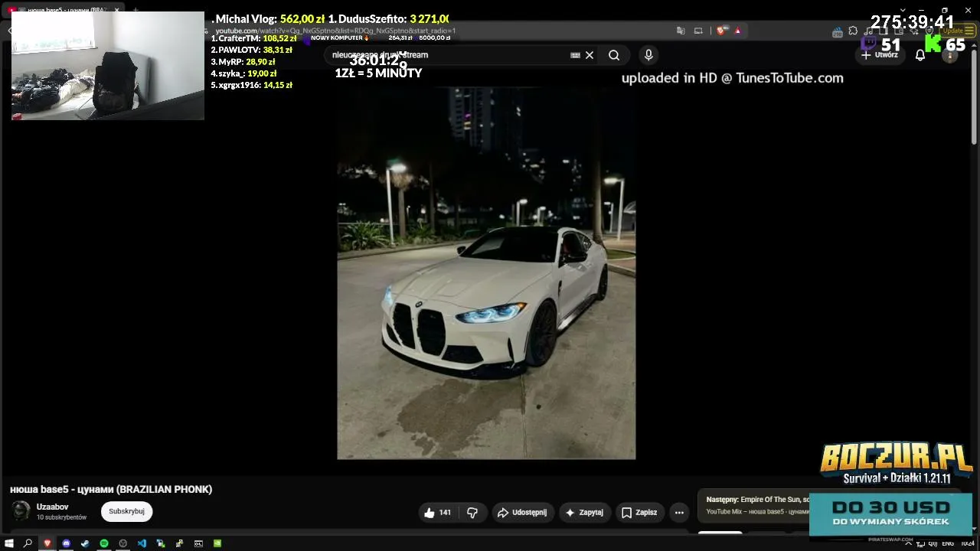This screenshot has height=551, width=980.
Task: Click the Utwórz create button
Action: 879,55
